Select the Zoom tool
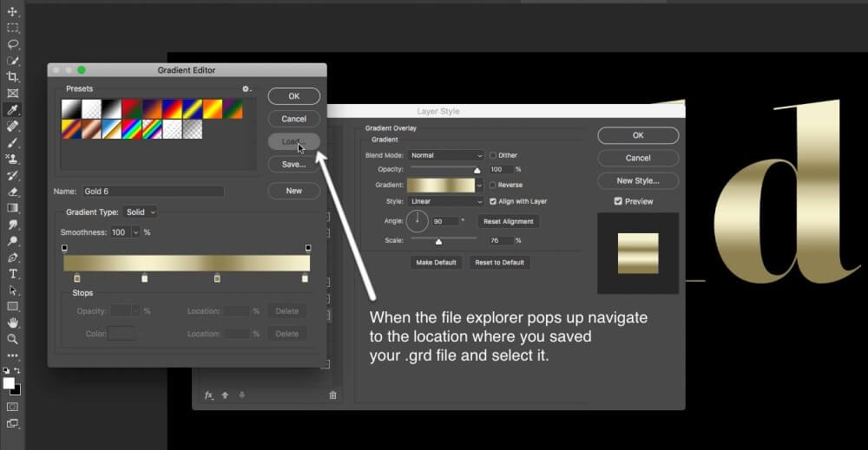This screenshot has width=868, height=450. pos(13,339)
